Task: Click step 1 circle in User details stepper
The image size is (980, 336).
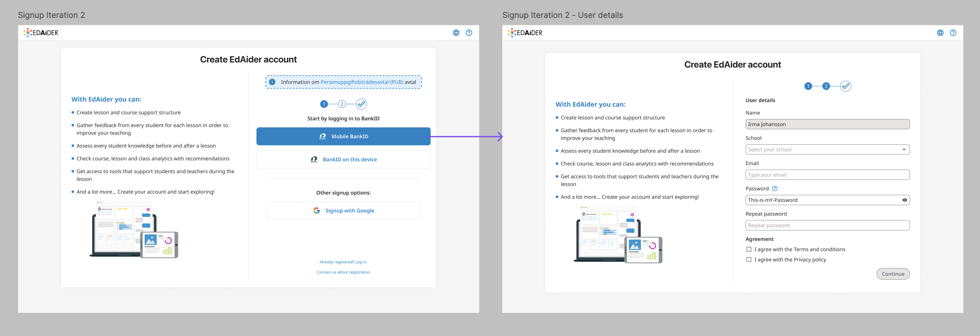Action: (808, 86)
